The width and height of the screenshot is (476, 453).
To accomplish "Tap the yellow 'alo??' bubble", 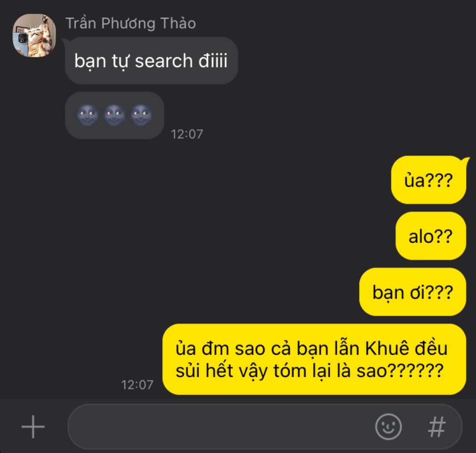I will coord(430,236).
